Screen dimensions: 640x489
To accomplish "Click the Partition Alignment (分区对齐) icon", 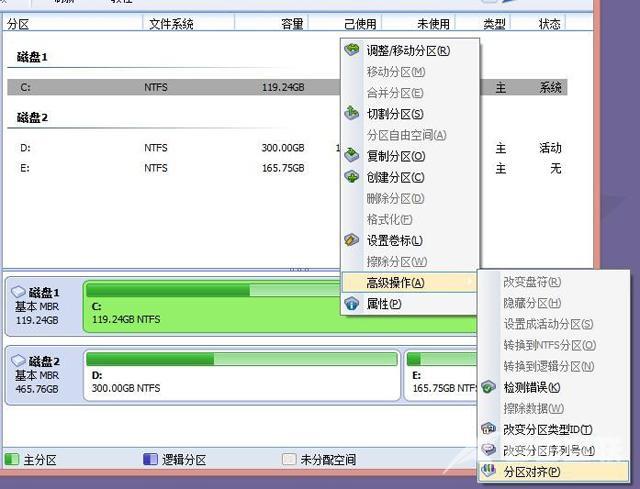I will (x=489, y=471).
